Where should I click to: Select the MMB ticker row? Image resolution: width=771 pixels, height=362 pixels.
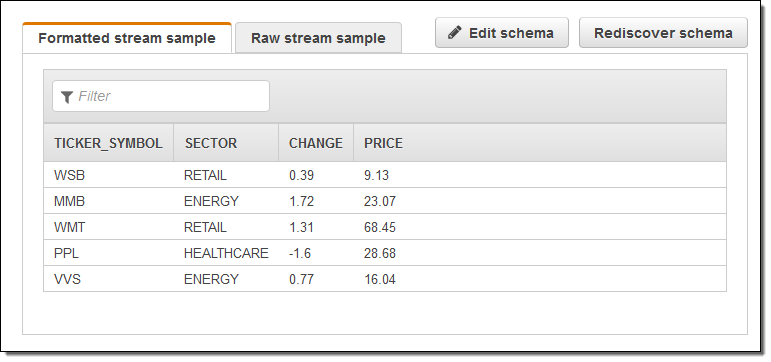click(x=385, y=201)
